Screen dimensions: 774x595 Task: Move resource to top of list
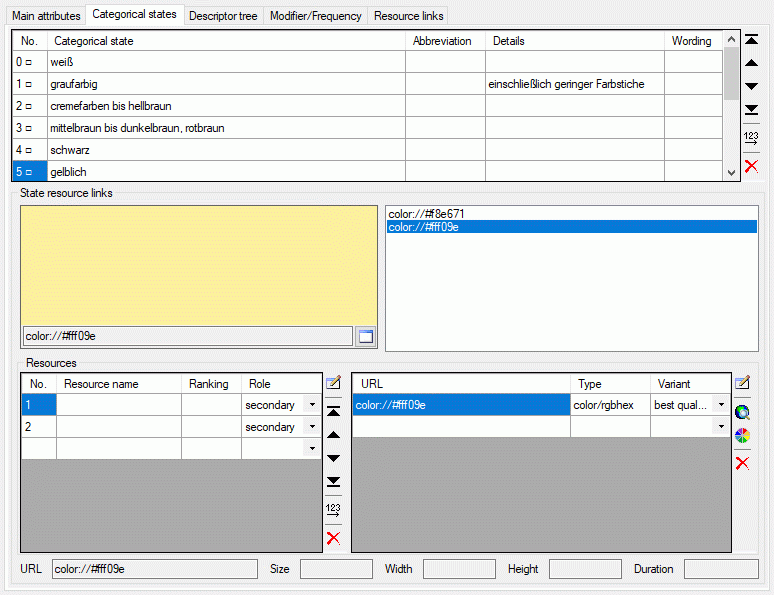(x=334, y=411)
